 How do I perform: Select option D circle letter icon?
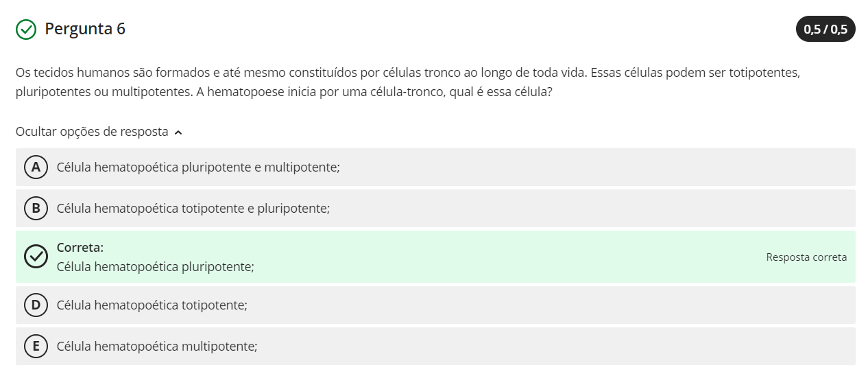pos(36,305)
